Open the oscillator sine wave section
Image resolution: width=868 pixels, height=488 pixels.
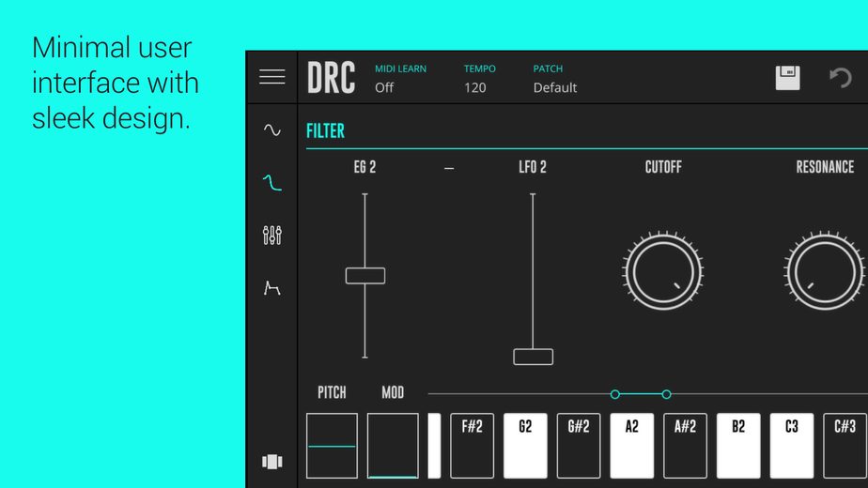pyautogui.click(x=271, y=130)
